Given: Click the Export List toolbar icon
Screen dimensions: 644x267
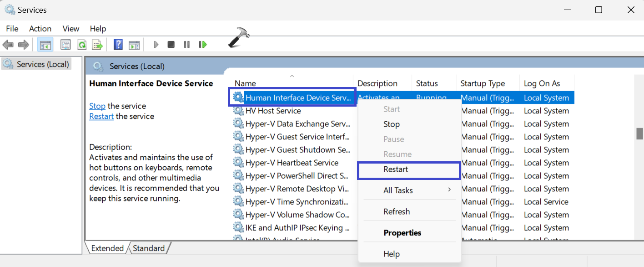Looking at the screenshot, I should tap(97, 45).
